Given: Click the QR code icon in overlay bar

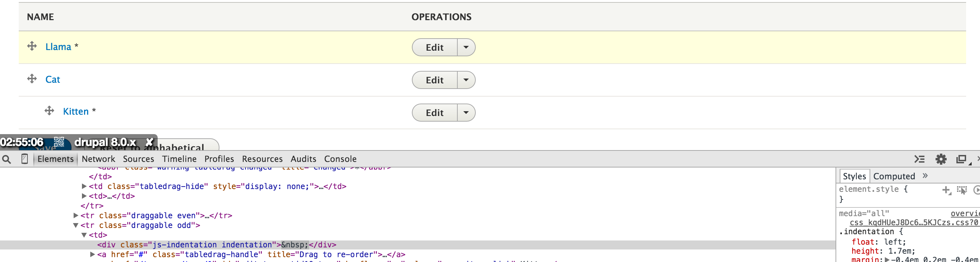Looking at the screenshot, I should pyautogui.click(x=59, y=142).
